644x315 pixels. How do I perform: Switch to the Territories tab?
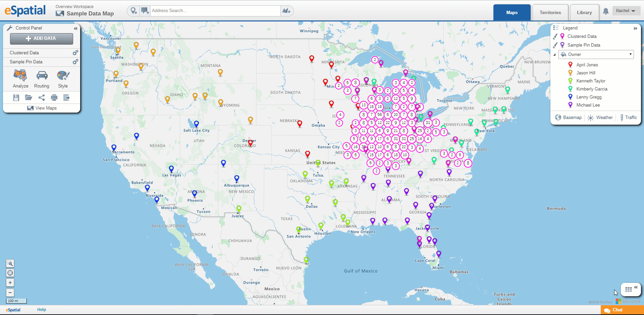tap(550, 12)
